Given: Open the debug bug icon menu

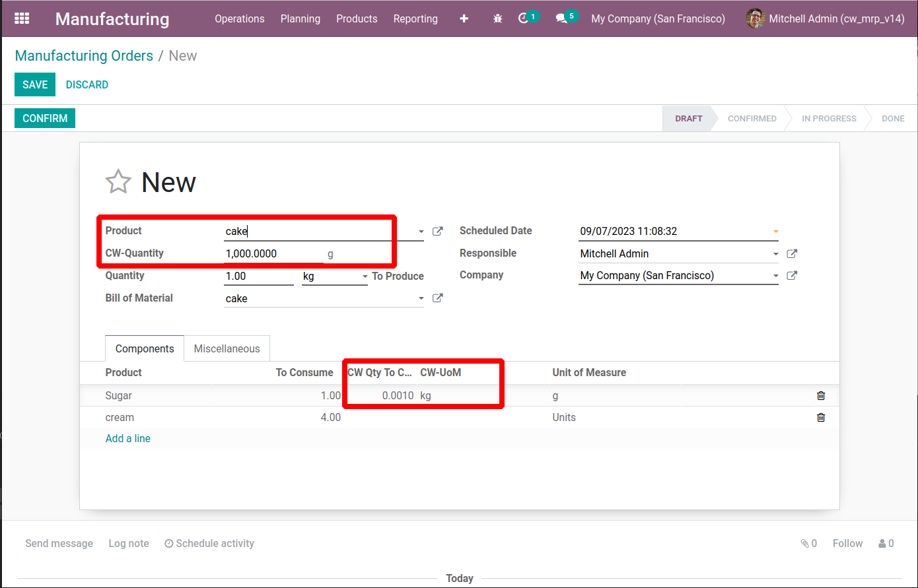Looking at the screenshot, I should point(497,18).
